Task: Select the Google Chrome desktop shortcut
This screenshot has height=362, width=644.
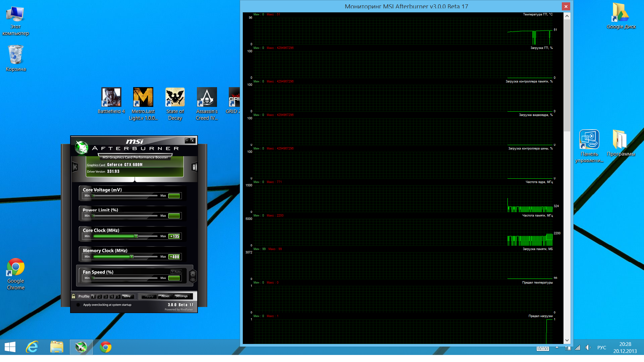Action: (x=15, y=274)
